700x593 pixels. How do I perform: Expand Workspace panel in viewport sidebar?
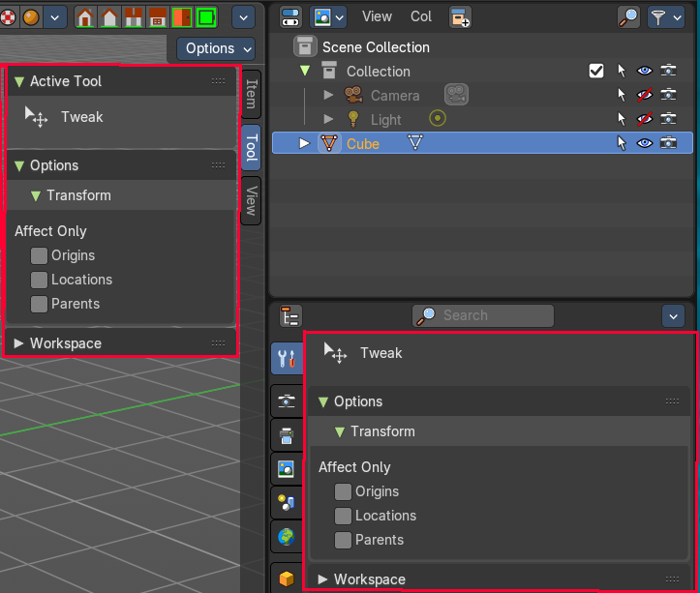pyautogui.click(x=18, y=343)
